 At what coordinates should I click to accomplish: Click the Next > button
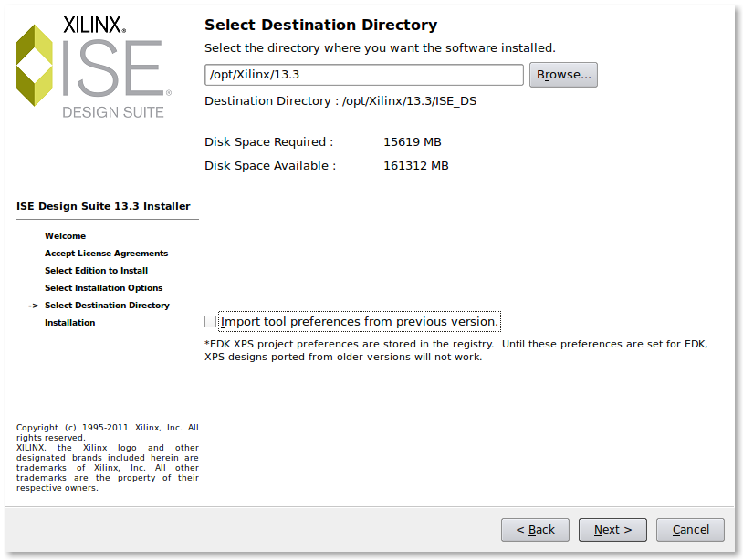pos(612,530)
